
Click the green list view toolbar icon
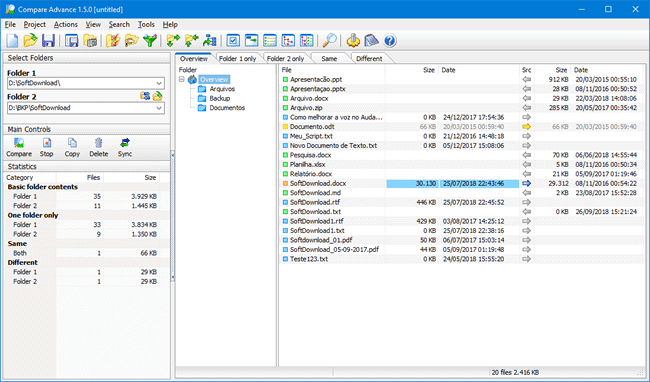270,41
